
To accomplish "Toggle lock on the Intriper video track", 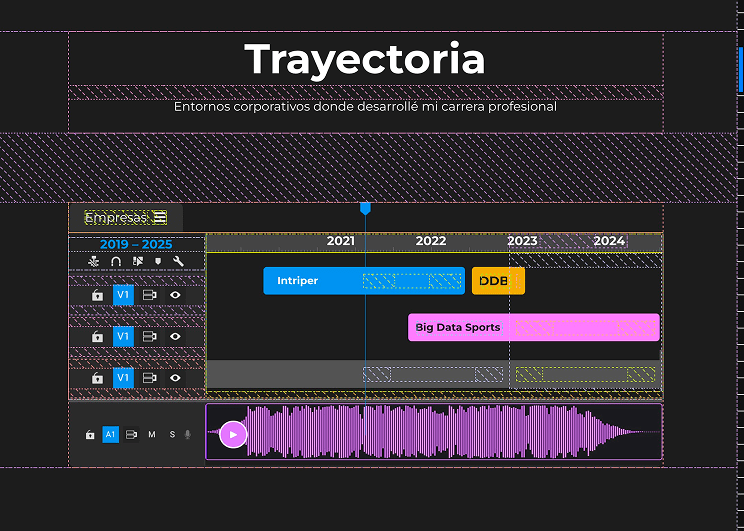I will click(97, 296).
